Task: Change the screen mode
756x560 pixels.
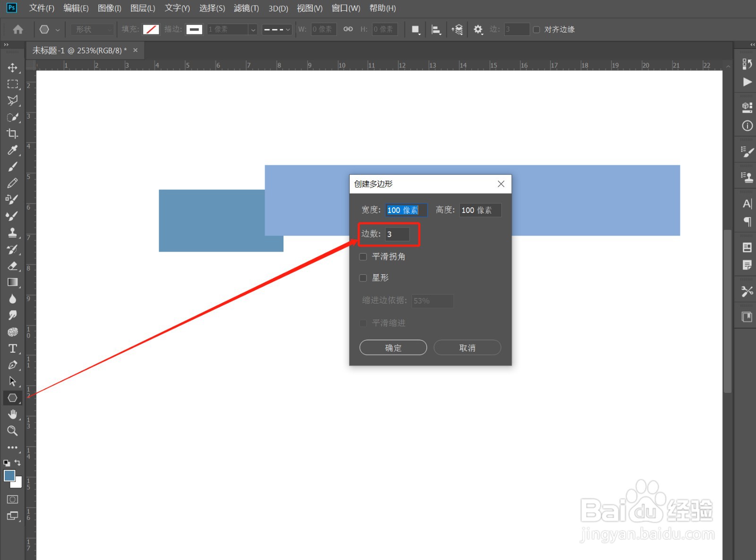Action: [12, 516]
